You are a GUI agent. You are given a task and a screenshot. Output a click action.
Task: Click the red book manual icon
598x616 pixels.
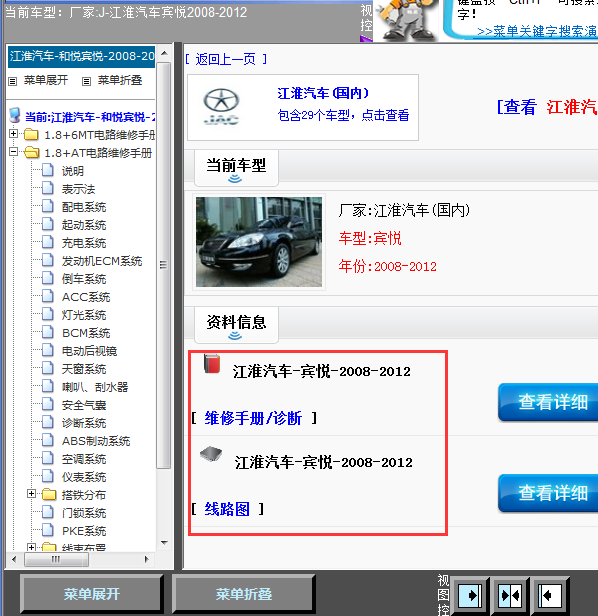(212, 364)
